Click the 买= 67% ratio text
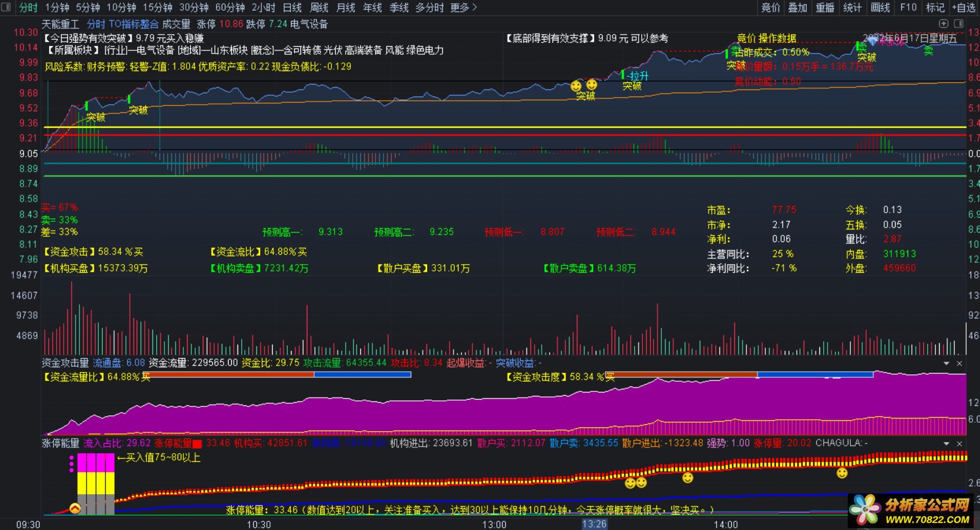 [60, 207]
